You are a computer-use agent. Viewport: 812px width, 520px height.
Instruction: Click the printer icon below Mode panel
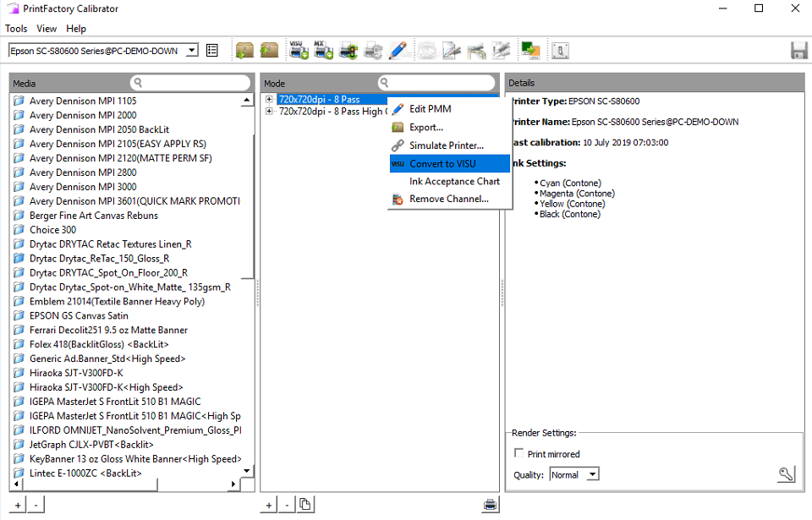pyautogui.click(x=490, y=504)
